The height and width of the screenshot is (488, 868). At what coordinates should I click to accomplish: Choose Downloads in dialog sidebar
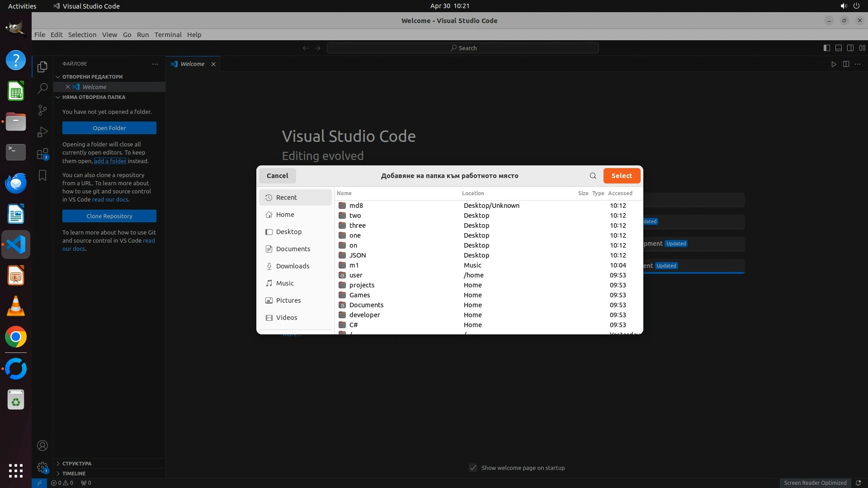click(292, 266)
